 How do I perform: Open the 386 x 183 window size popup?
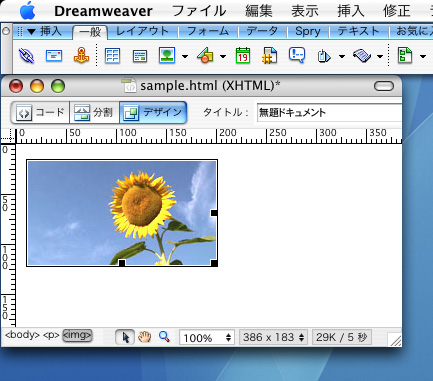(273, 337)
